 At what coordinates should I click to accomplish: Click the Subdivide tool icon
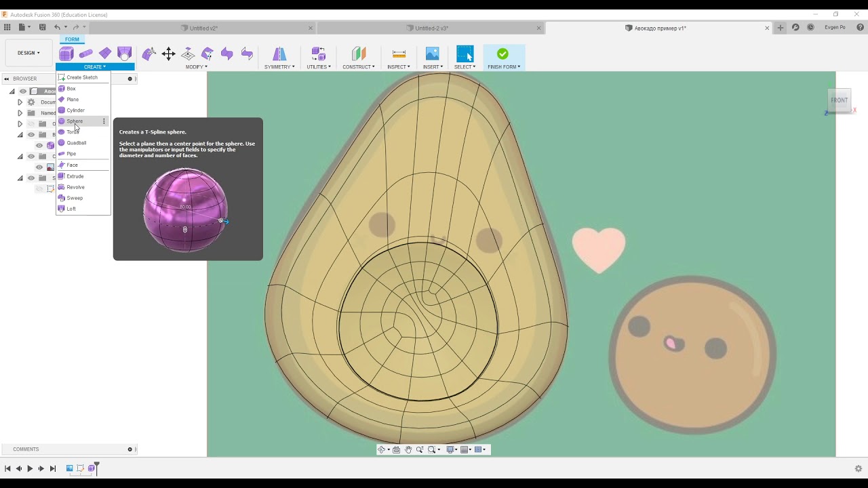pyautogui.click(x=208, y=54)
